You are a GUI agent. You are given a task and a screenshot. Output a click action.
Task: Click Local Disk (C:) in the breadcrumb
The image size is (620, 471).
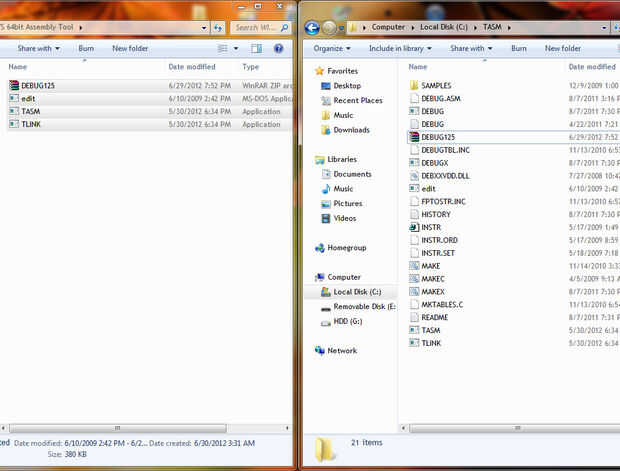click(444, 27)
